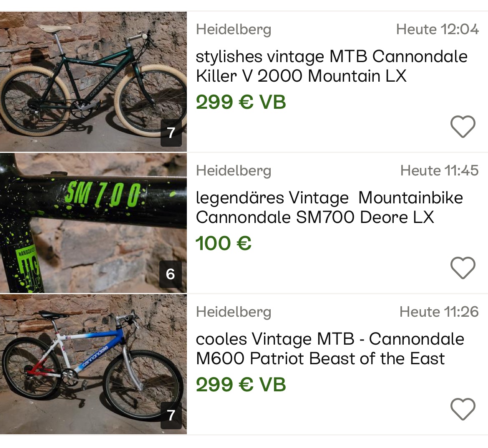Open cooles Vintage MTB M600 listing title
The width and height of the screenshot is (488, 448).
pos(330,349)
